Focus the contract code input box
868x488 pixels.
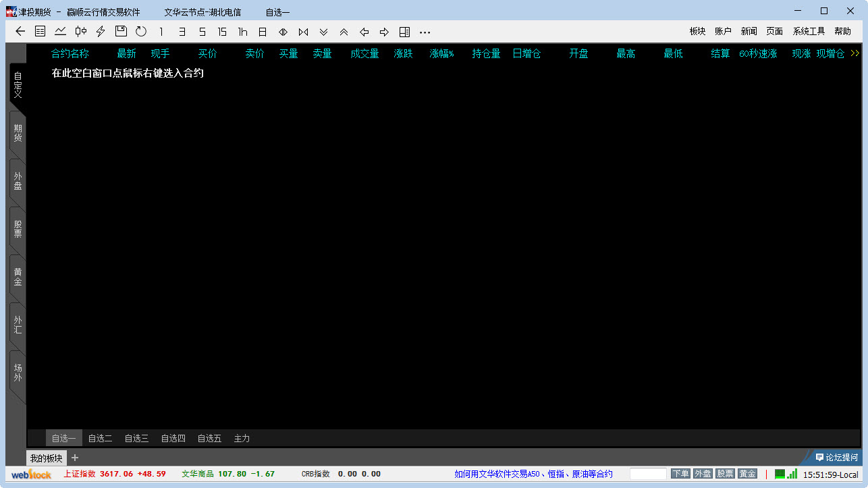coord(648,474)
